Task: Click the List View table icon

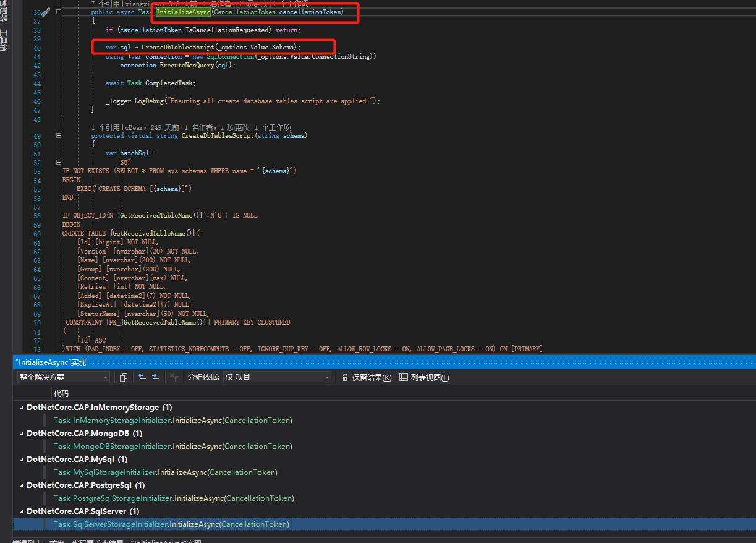Action: [404, 377]
